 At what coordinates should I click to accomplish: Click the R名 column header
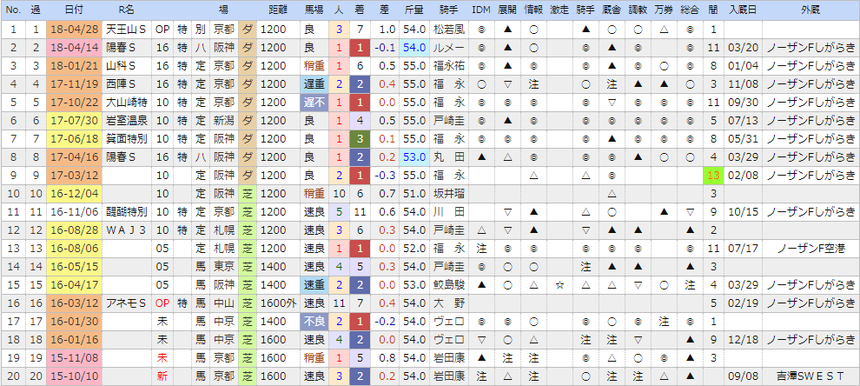pos(127,10)
